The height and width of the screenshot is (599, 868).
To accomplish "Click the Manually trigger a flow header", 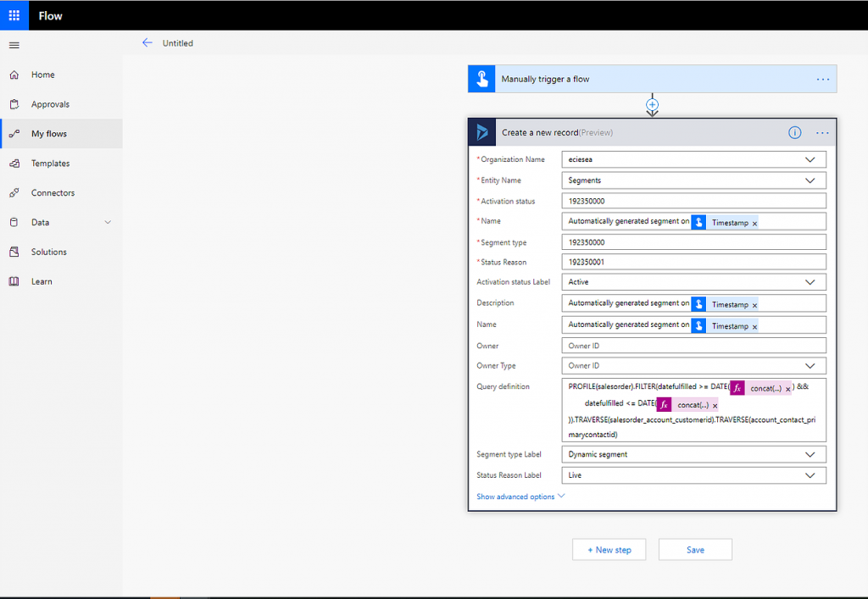I will pos(652,79).
